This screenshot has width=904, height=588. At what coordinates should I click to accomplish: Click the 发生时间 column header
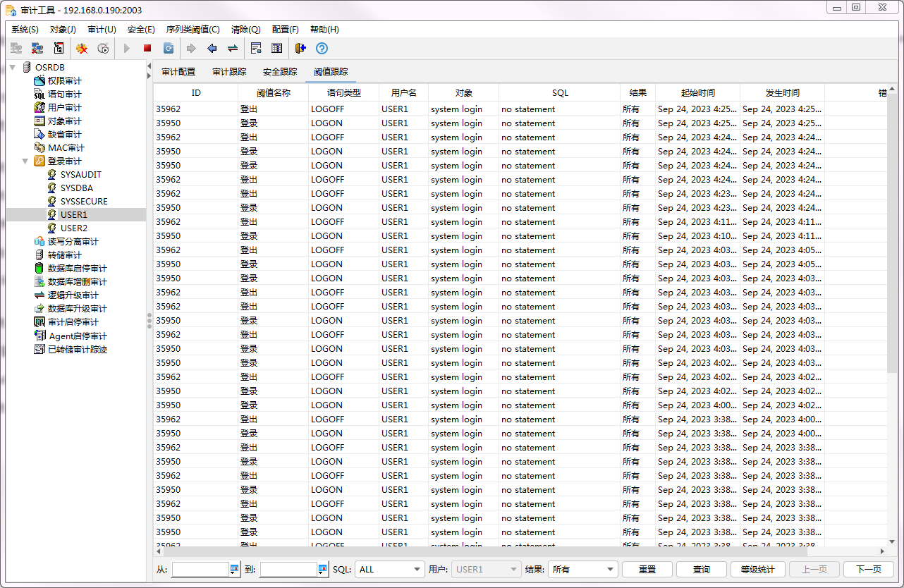tap(782, 93)
